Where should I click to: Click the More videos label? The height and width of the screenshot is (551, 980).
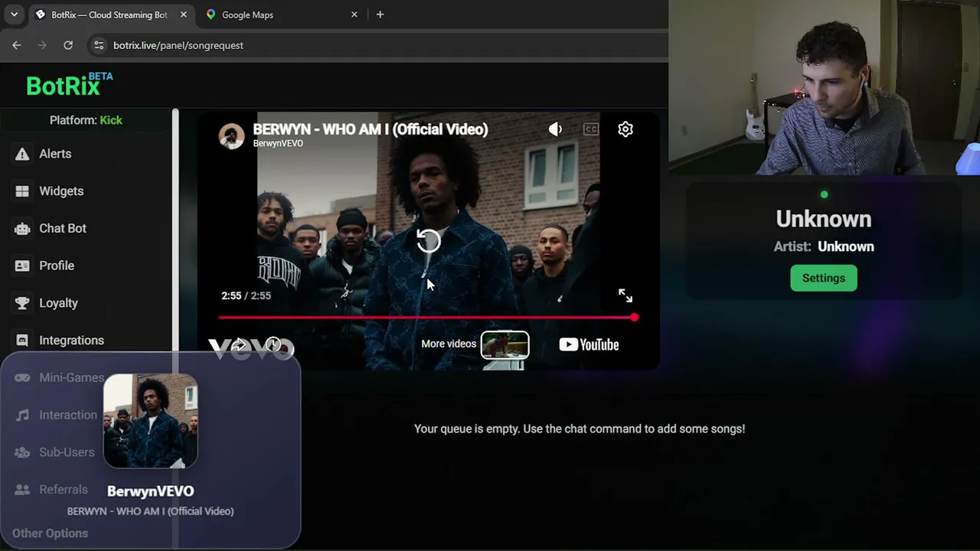click(x=449, y=344)
